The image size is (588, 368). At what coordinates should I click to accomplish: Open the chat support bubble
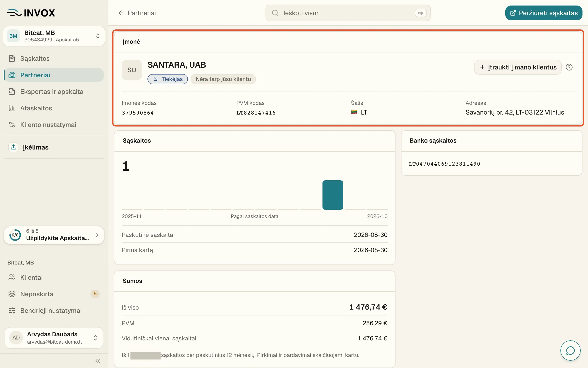[x=570, y=351]
